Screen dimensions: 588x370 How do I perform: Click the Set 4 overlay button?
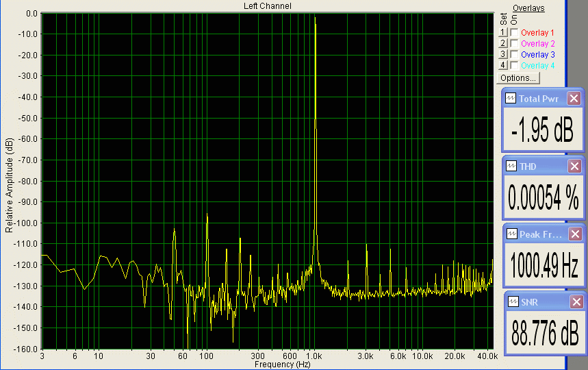[503, 65]
